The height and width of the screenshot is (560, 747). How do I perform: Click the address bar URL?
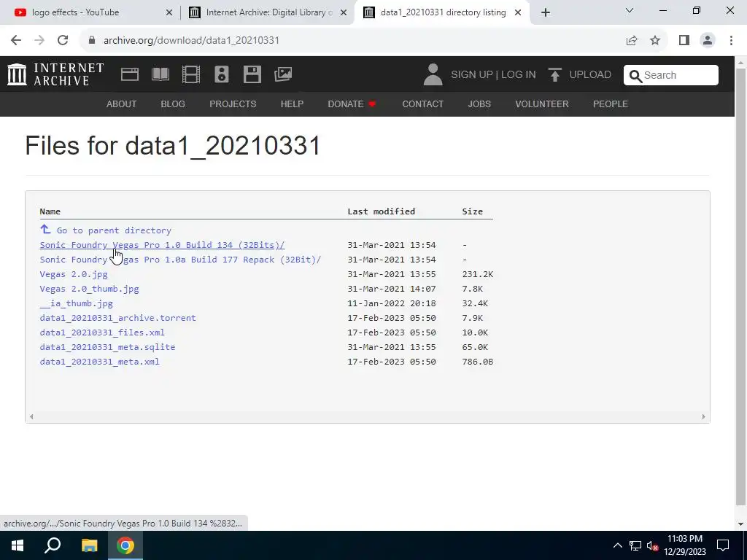[x=191, y=41]
